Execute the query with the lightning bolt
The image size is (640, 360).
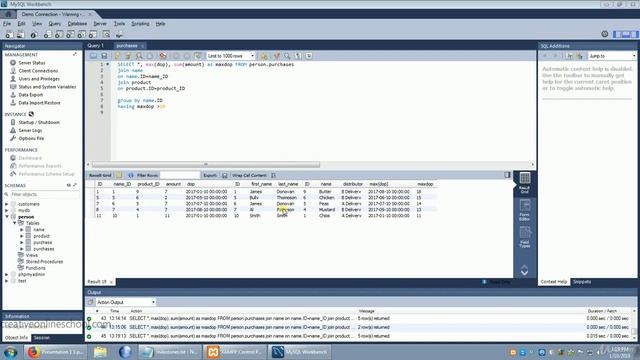click(x=118, y=56)
